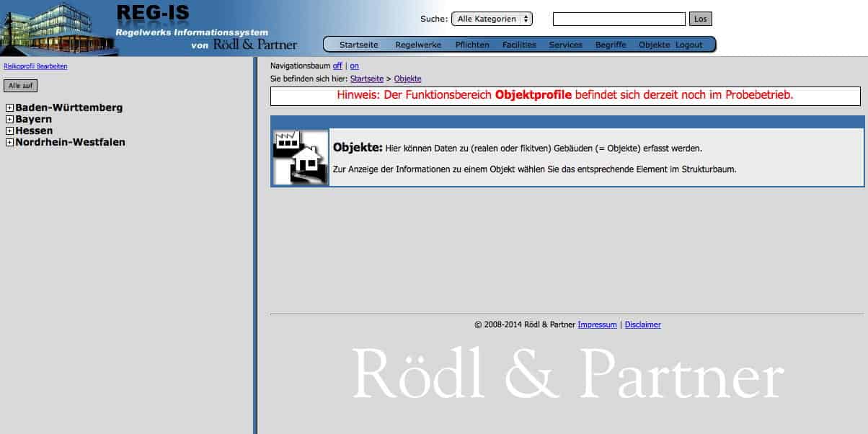868x434 pixels.
Task: Click the Alle auf button
Action: coord(20,86)
